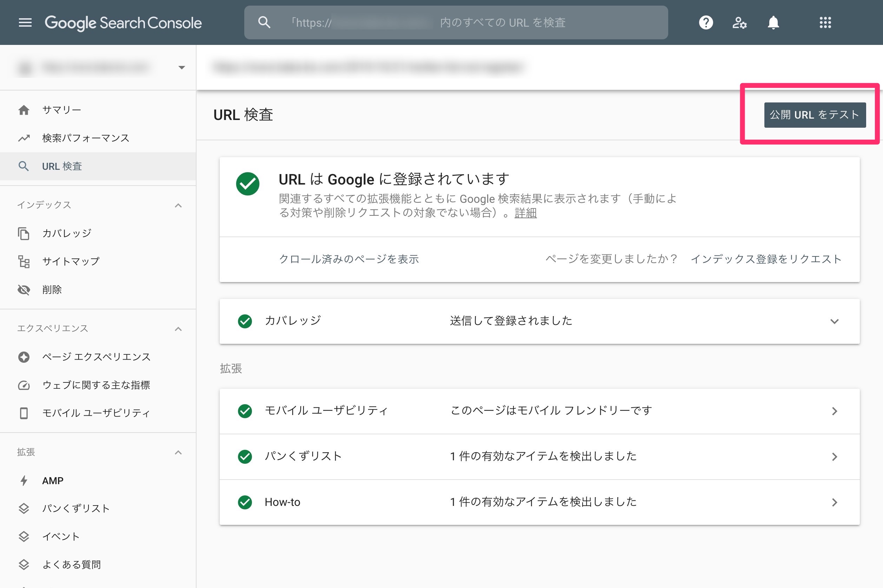This screenshot has width=883, height=588.
Task: Open the hamburger navigation menu
Action: click(x=25, y=22)
